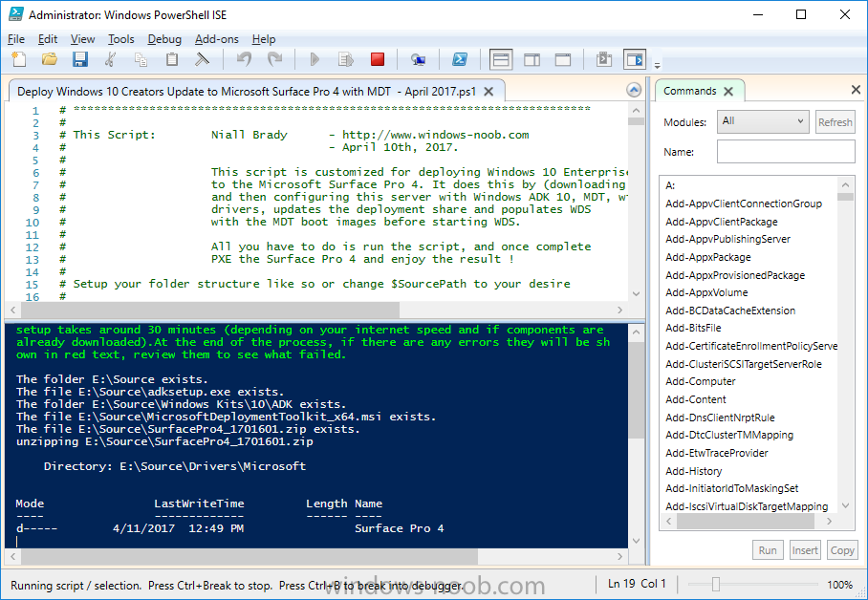Open the Edit menu
Viewport: 868px width, 600px height.
[48, 39]
